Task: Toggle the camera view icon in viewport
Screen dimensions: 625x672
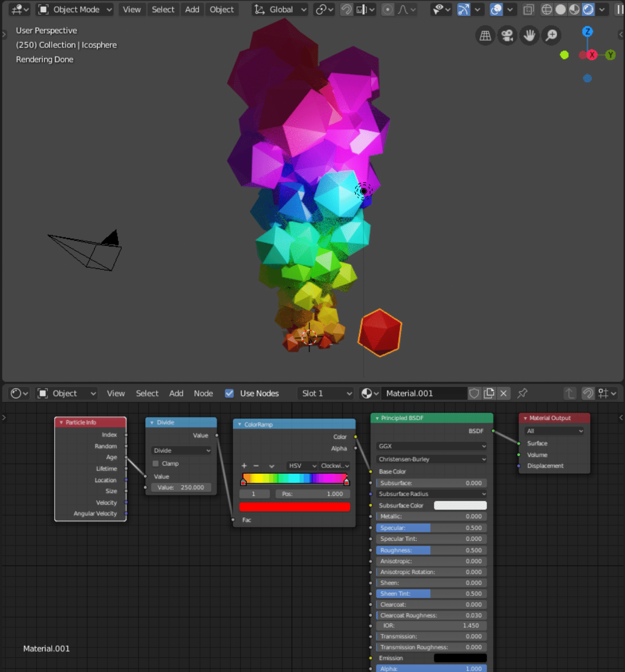Action: tap(507, 35)
